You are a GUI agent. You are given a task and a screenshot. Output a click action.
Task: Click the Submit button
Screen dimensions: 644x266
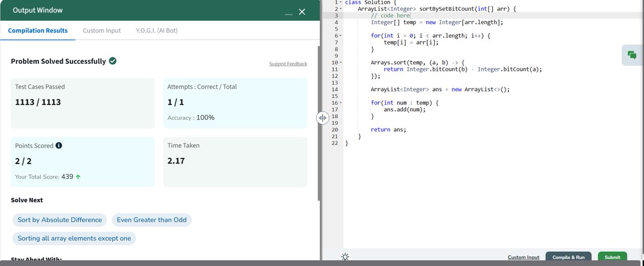(x=612, y=257)
